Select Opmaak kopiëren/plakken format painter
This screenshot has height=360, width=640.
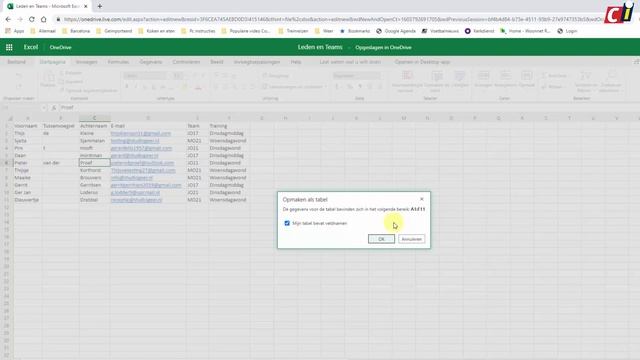[x=89, y=90]
